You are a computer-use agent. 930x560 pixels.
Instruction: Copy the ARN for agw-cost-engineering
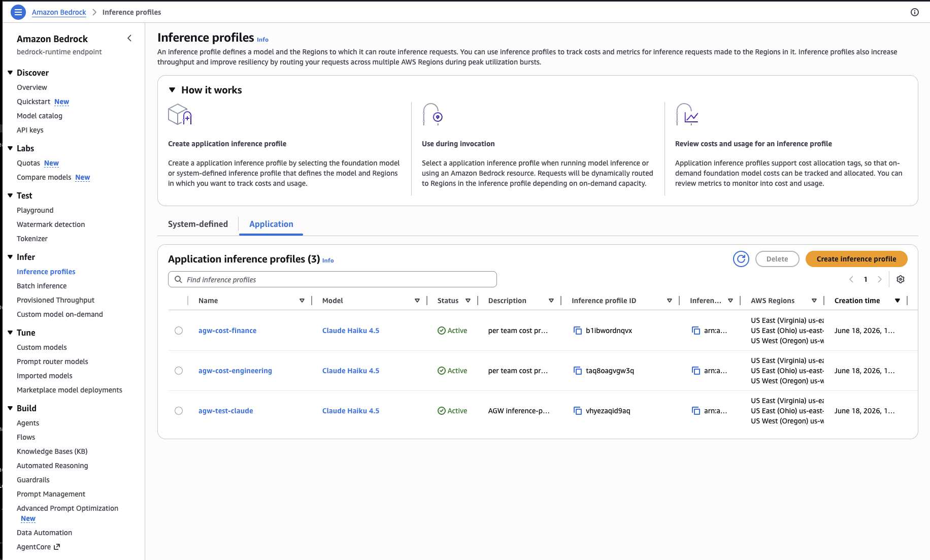coord(696,371)
